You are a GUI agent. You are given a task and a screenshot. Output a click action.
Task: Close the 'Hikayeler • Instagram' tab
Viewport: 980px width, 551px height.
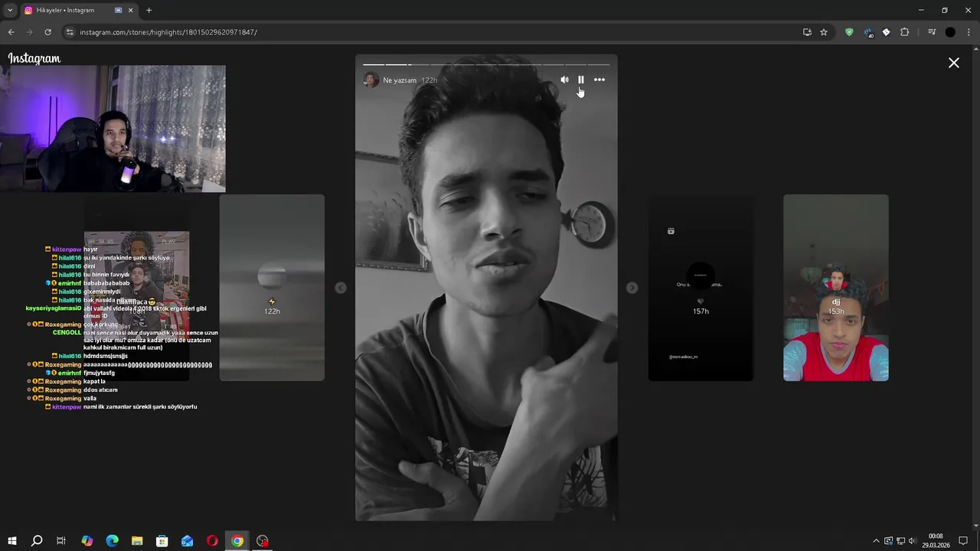131,10
